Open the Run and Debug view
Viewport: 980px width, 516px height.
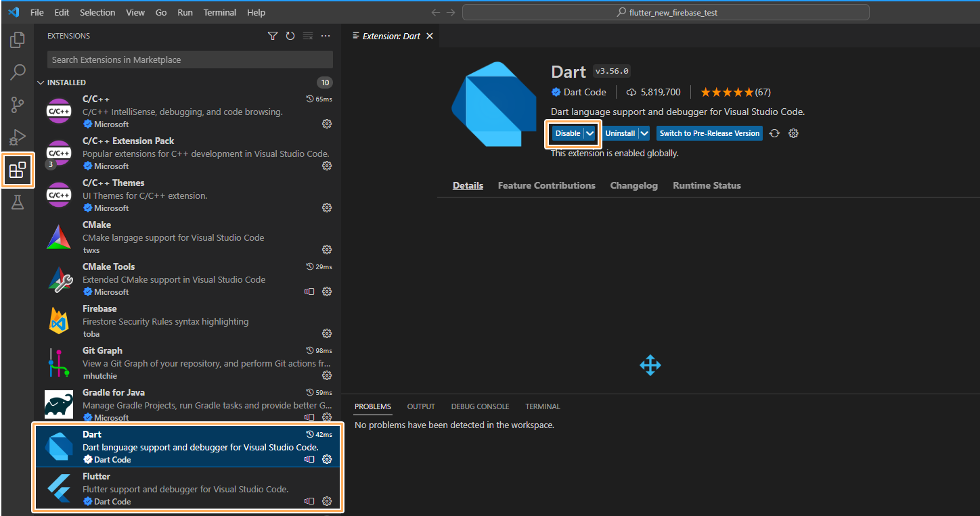click(x=18, y=137)
